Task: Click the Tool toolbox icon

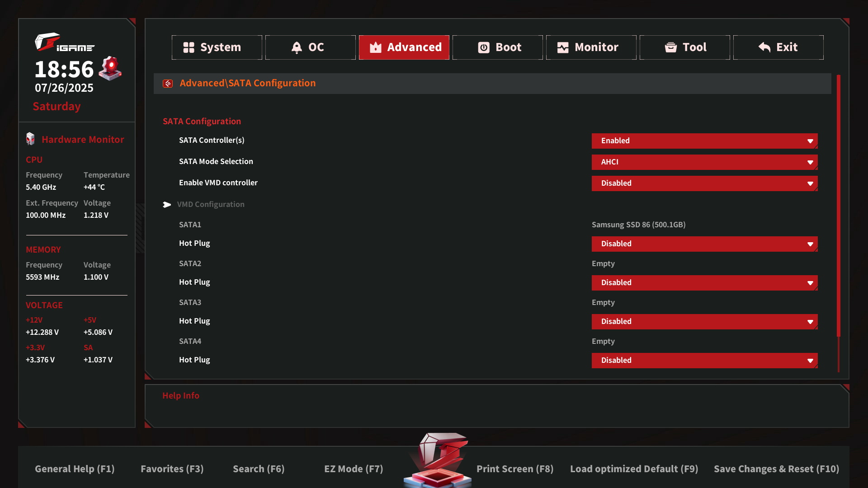Action: pos(671,47)
